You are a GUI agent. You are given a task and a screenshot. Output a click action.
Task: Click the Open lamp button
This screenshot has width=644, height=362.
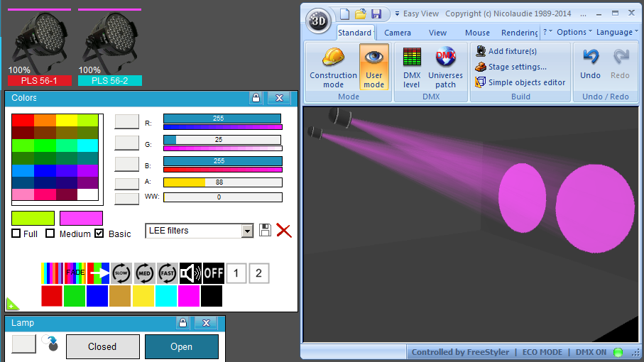click(182, 347)
